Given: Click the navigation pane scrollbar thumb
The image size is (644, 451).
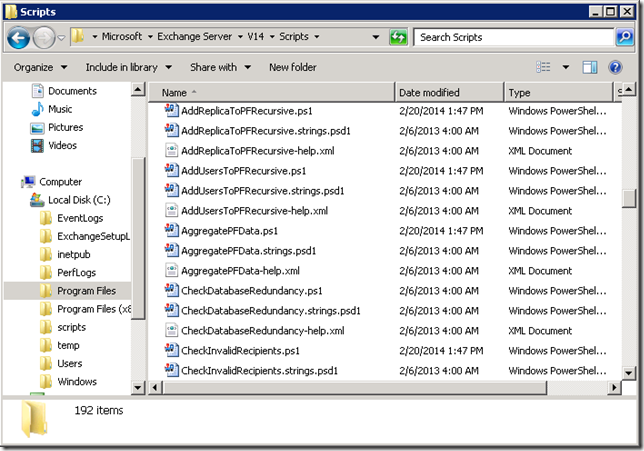Looking at the screenshot, I should [x=138, y=237].
